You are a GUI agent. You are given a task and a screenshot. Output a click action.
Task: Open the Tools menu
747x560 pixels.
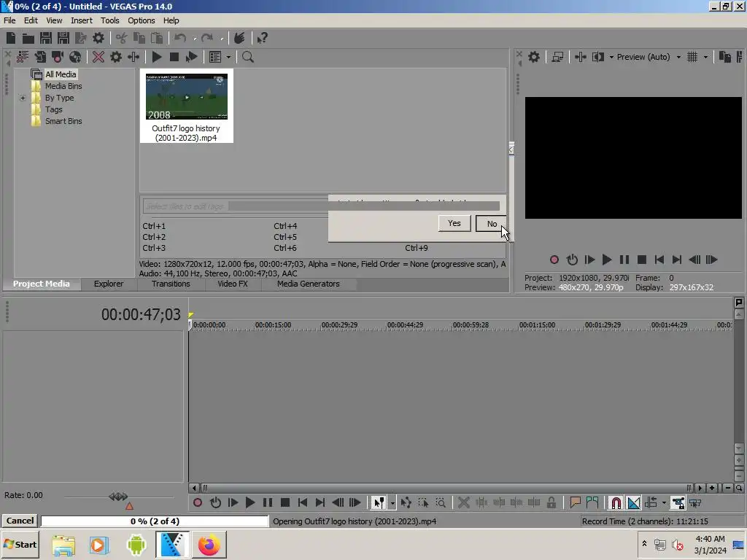coord(109,20)
